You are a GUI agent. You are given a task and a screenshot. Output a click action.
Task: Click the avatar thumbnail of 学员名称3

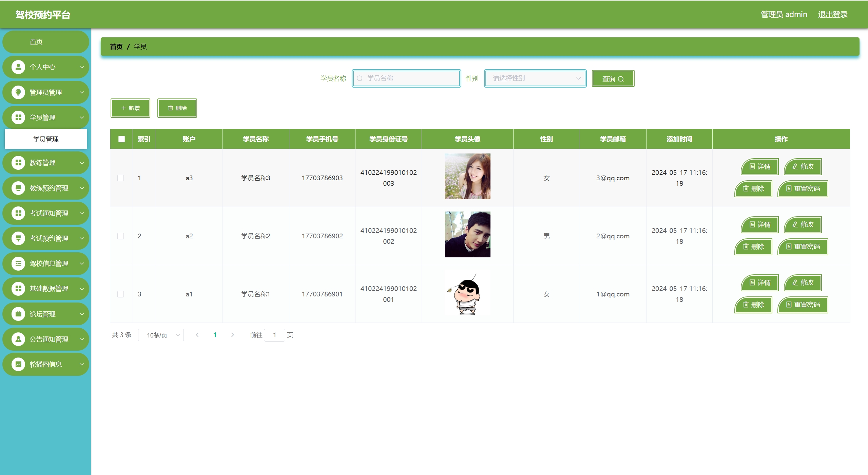click(467, 176)
